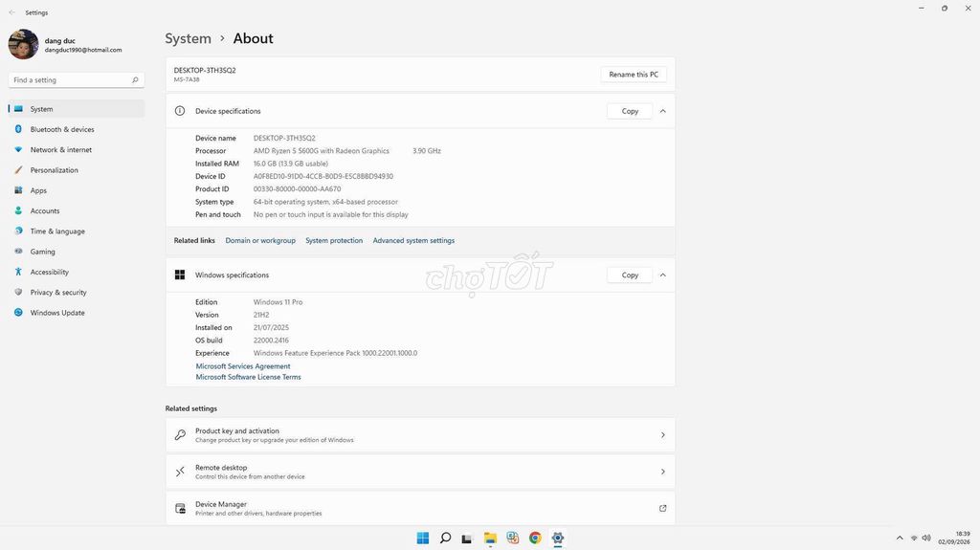This screenshot has width=980, height=550.
Task: Open the dang duc account profile picture
Action: pyautogui.click(x=24, y=44)
